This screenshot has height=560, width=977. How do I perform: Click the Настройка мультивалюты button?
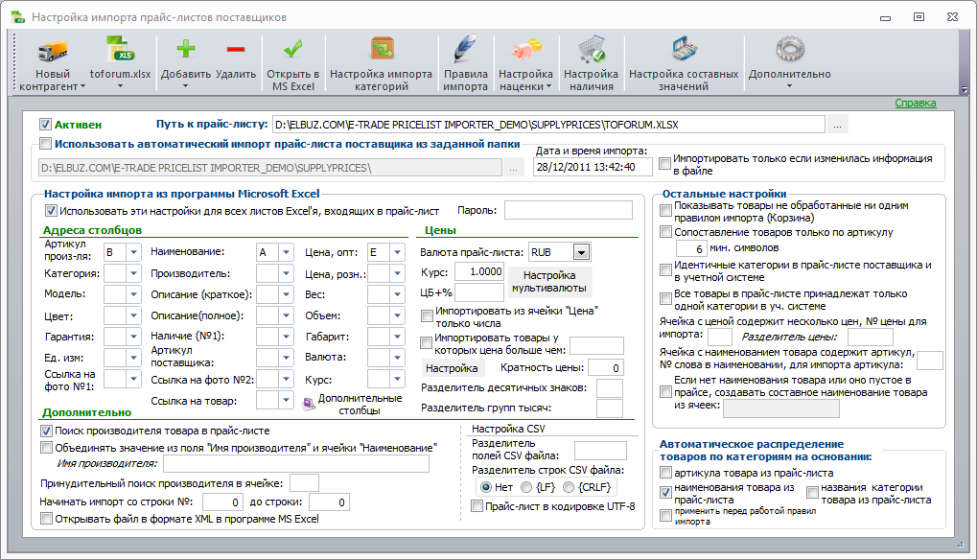click(549, 282)
